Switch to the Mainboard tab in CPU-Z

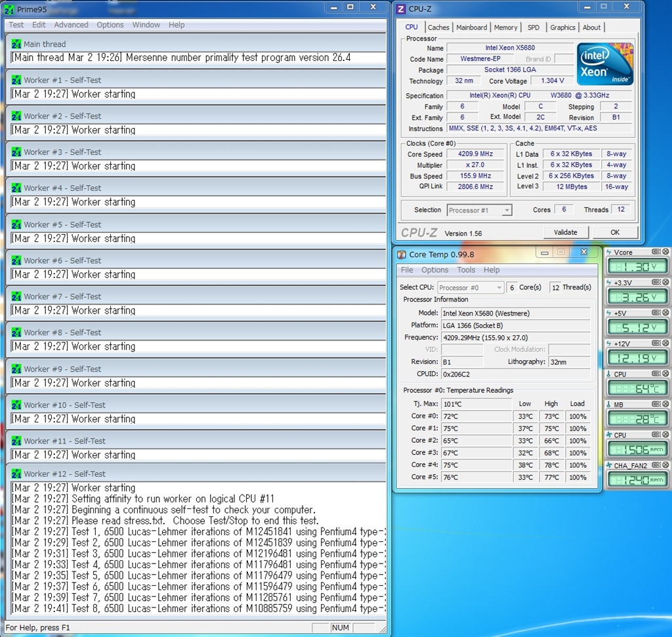click(x=471, y=28)
